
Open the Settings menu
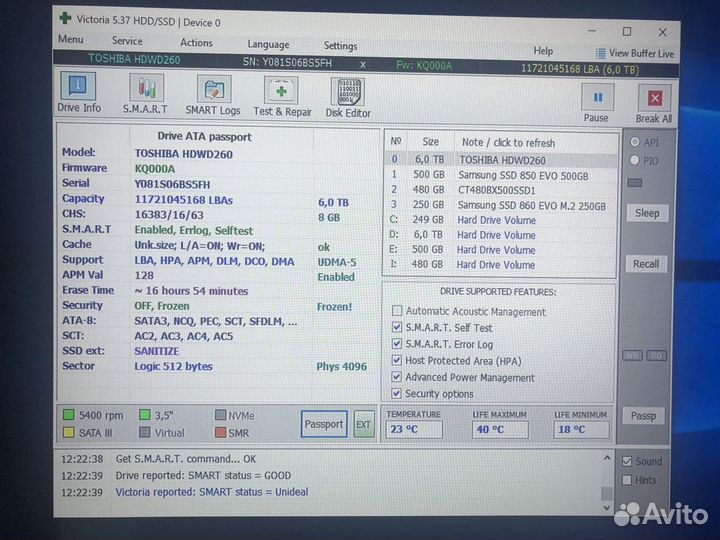click(x=340, y=46)
